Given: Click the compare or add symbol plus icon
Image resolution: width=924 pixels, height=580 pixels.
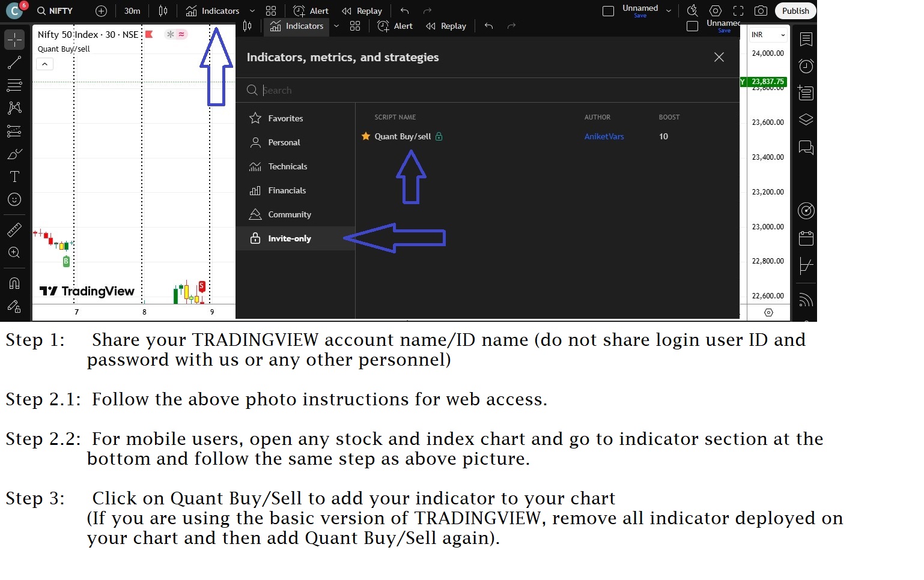Looking at the screenshot, I should coord(102,11).
